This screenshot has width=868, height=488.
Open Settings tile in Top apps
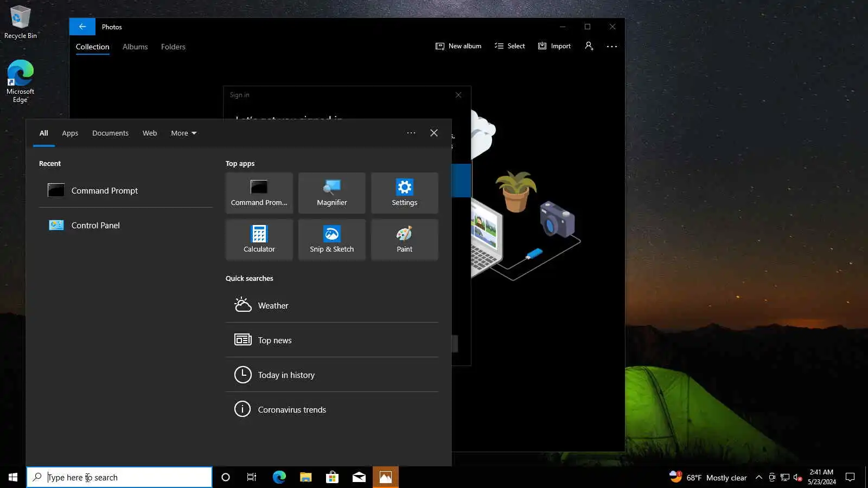point(405,193)
